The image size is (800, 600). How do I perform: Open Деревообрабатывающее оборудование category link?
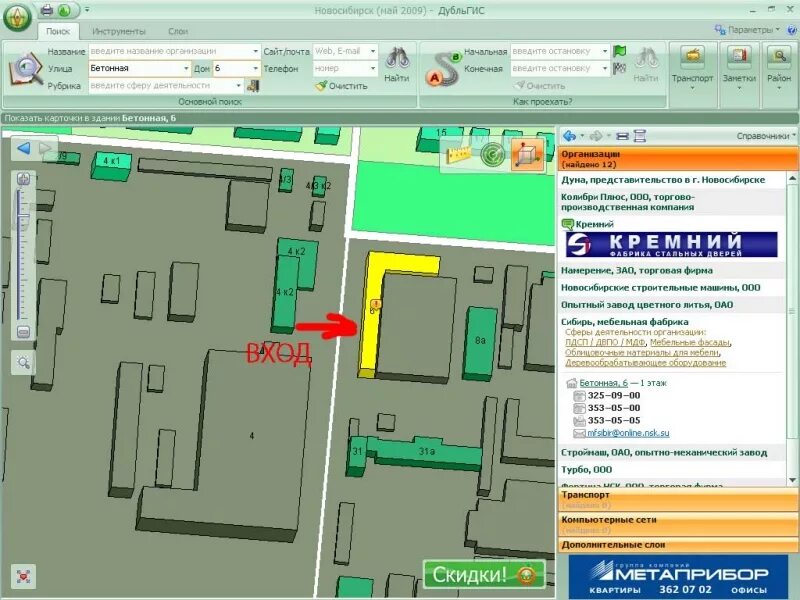click(645, 363)
